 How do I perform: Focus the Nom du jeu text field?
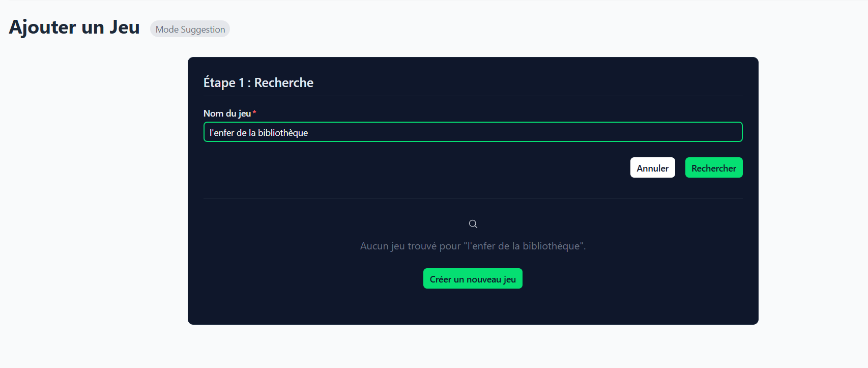473,132
